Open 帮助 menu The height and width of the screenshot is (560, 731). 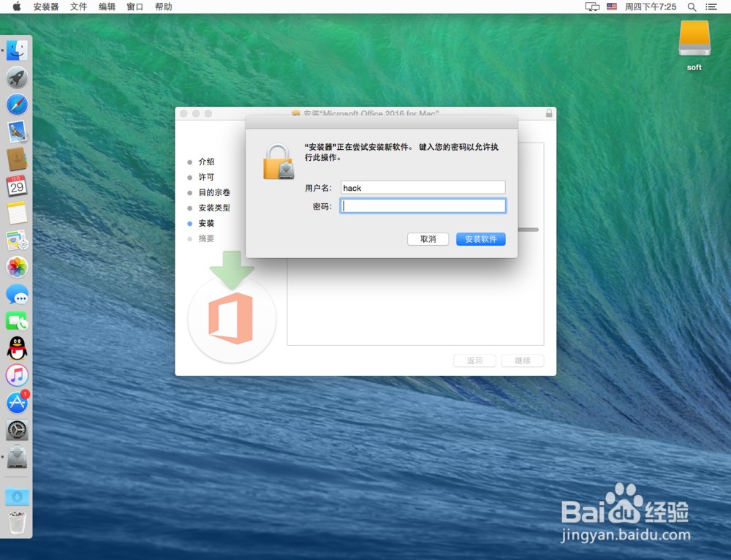click(x=163, y=7)
